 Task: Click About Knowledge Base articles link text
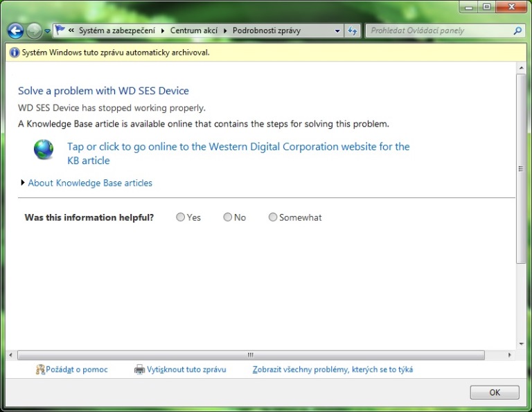click(x=90, y=183)
